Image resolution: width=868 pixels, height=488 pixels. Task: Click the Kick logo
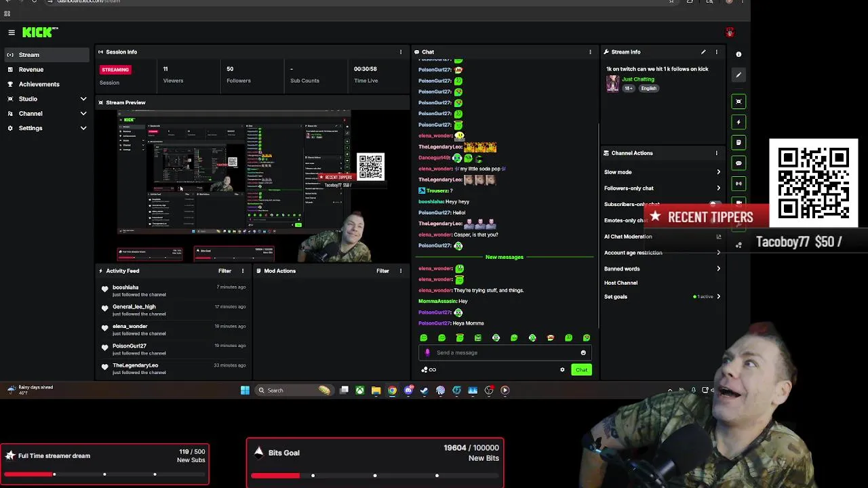coord(39,32)
